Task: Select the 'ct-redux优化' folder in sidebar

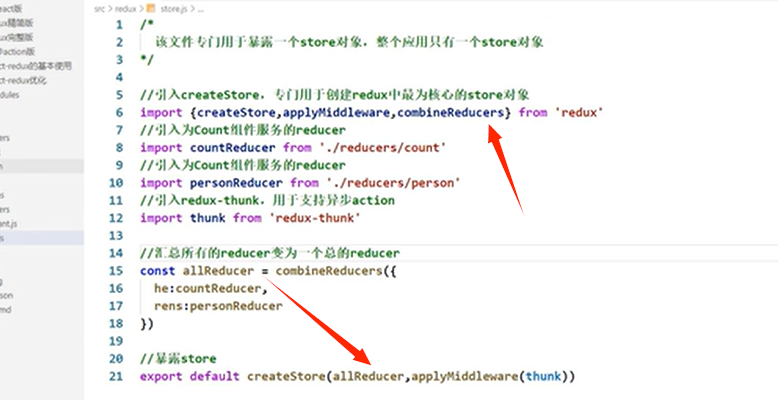Action: coord(23,80)
